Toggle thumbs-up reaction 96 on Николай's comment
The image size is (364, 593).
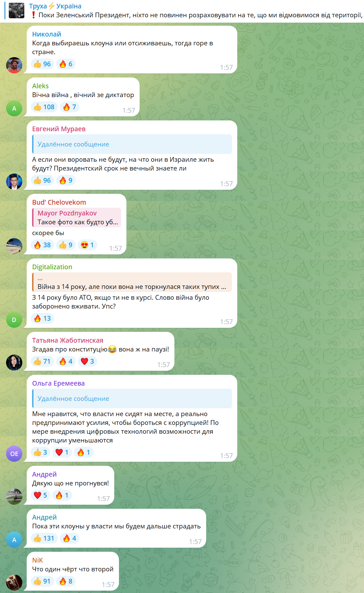pos(42,64)
